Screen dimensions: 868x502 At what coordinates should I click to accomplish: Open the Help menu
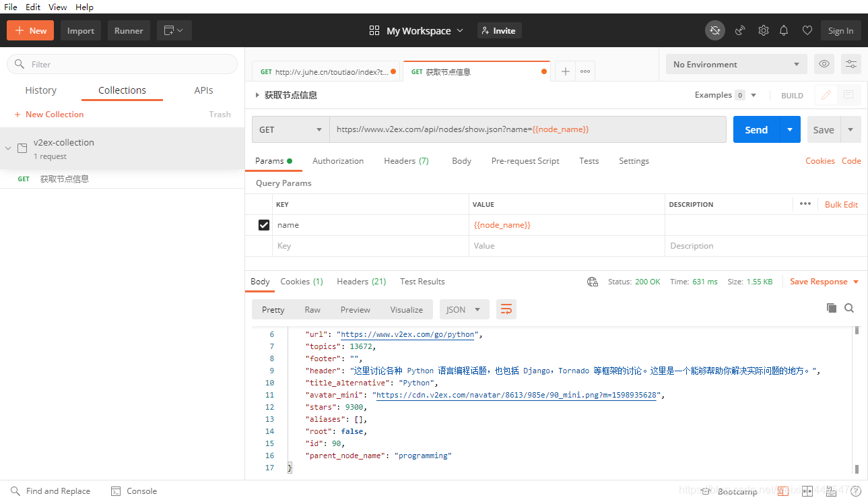84,7
